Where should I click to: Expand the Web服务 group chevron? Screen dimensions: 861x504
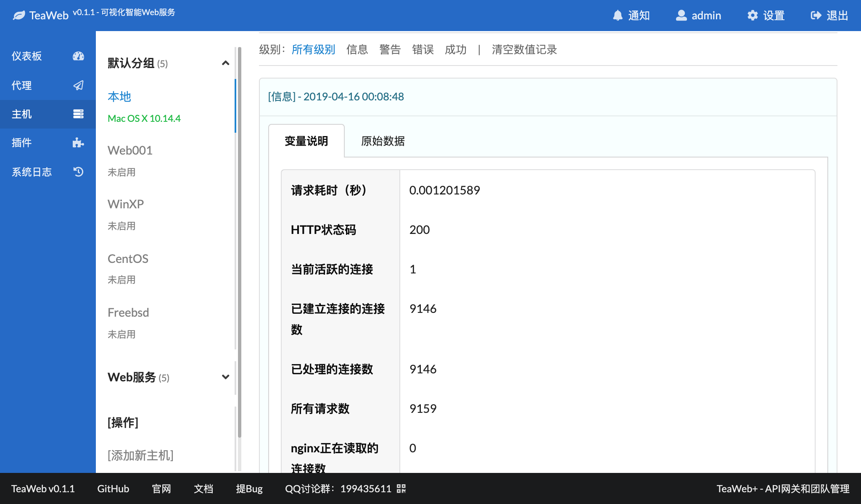[225, 377]
